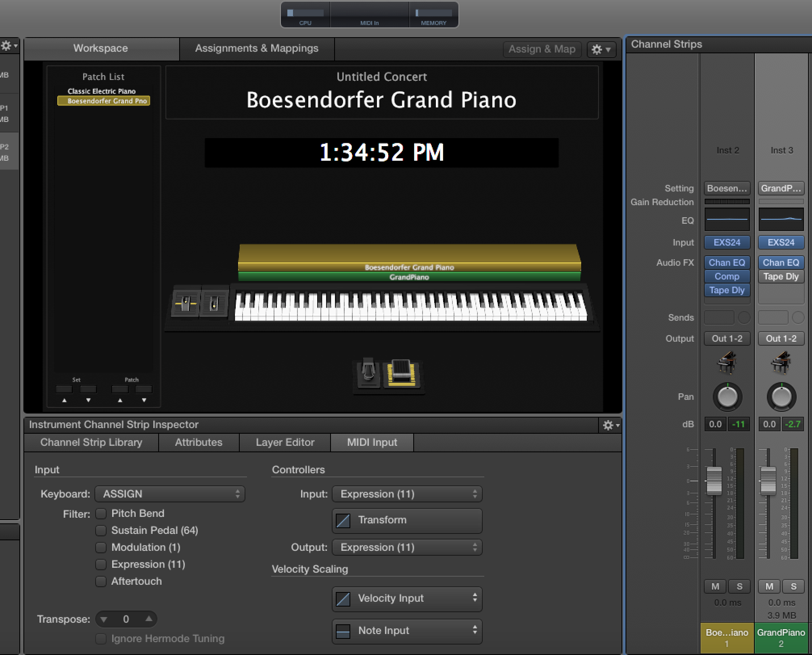Image resolution: width=812 pixels, height=655 pixels.
Task: Click the Inst 2 Gain Reduction meter
Action: pyautogui.click(x=727, y=202)
